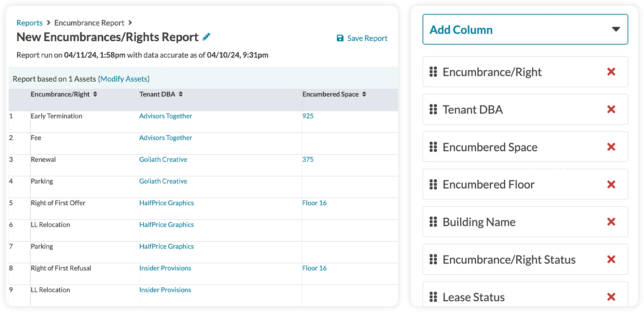
Task: Delete the Encumbered Floor column
Action: click(611, 185)
